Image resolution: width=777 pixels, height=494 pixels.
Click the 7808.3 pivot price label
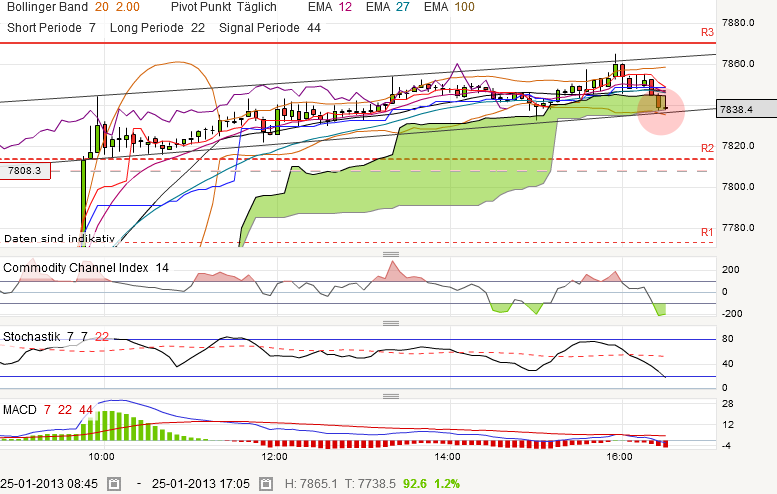25,171
